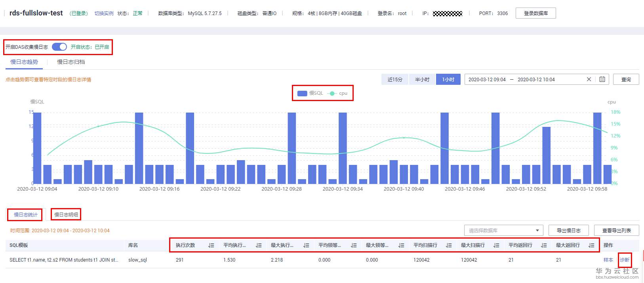Open the 慢日志统计 tab

[26, 214]
